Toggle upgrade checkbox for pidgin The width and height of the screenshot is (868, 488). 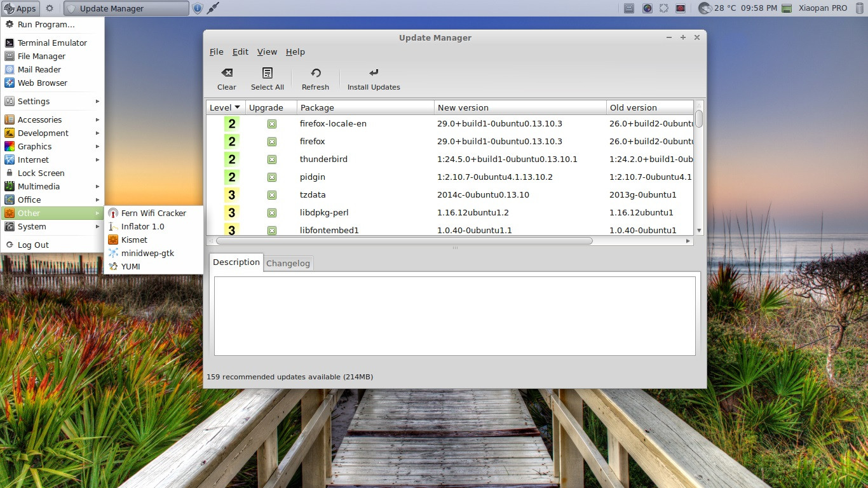point(272,177)
